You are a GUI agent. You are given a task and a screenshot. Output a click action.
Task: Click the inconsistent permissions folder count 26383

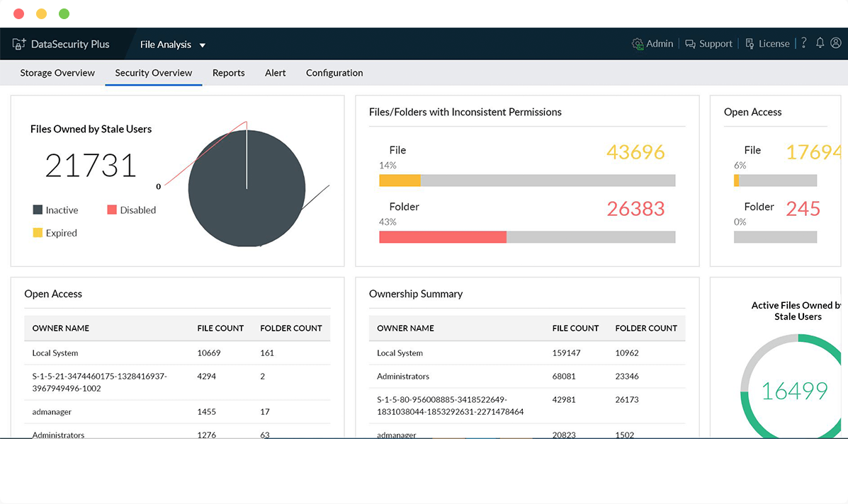click(635, 209)
